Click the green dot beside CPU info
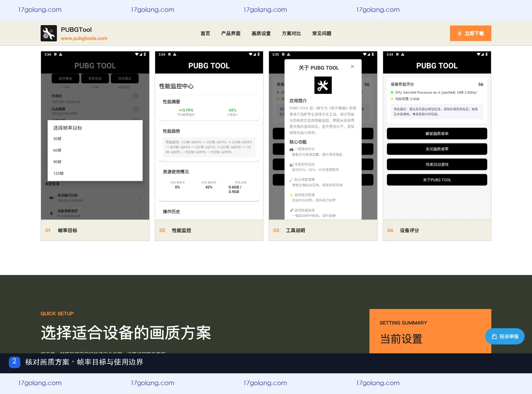 click(392, 92)
